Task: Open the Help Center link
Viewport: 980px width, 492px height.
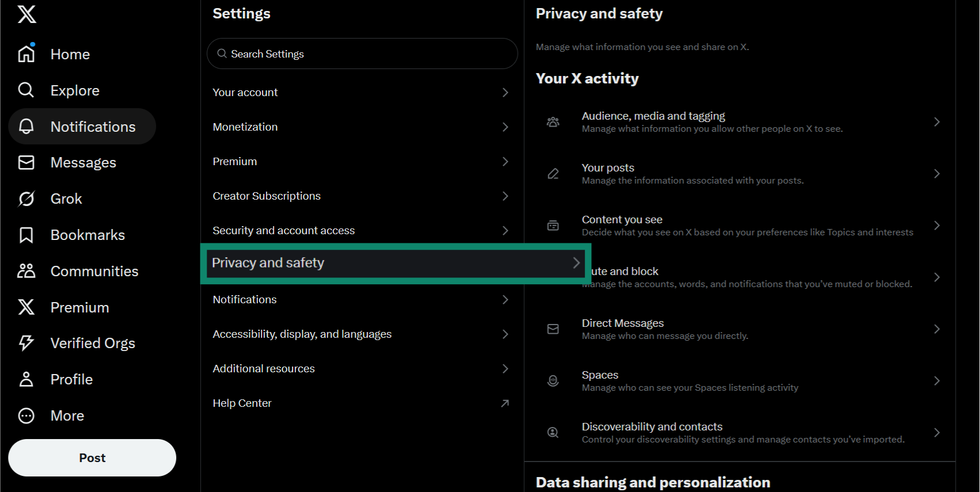Action: click(362, 403)
